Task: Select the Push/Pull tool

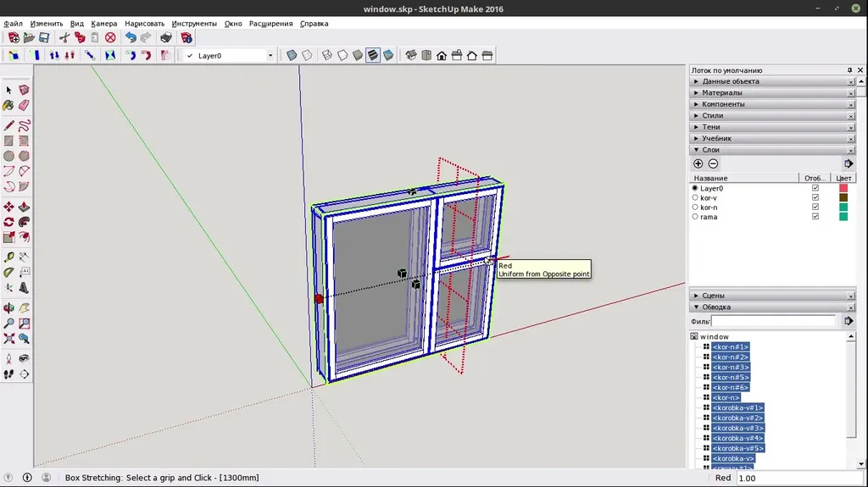Action: pyautogui.click(x=24, y=207)
